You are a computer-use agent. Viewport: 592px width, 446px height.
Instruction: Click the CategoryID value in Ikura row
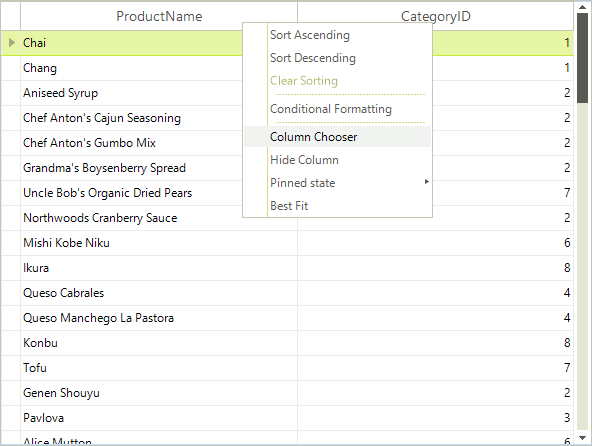click(x=435, y=268)
